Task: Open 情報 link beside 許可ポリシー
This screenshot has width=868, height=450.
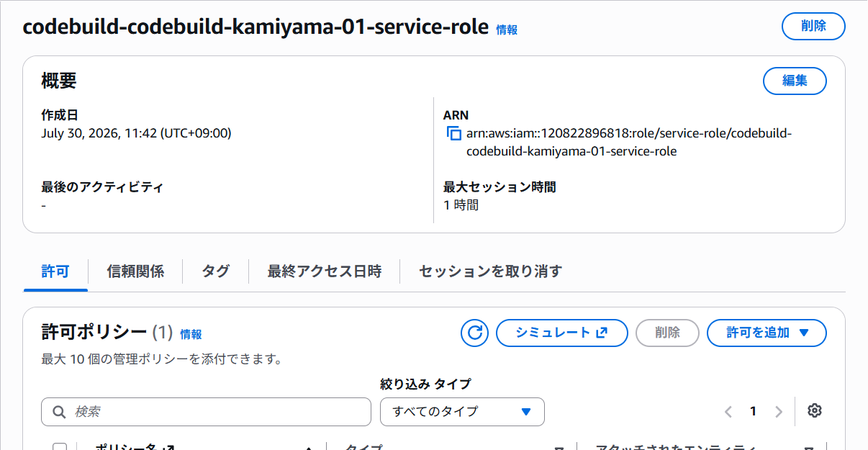Action: point(191,334)
